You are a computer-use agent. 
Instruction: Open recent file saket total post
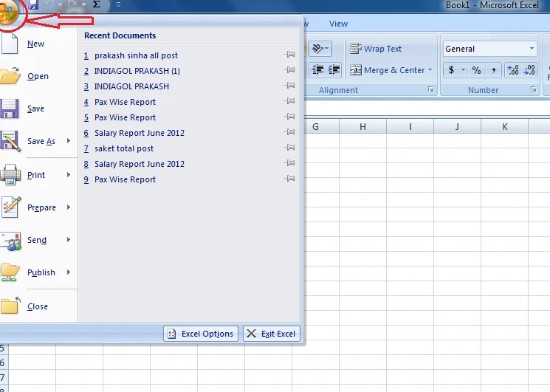[x=124, y=148]
